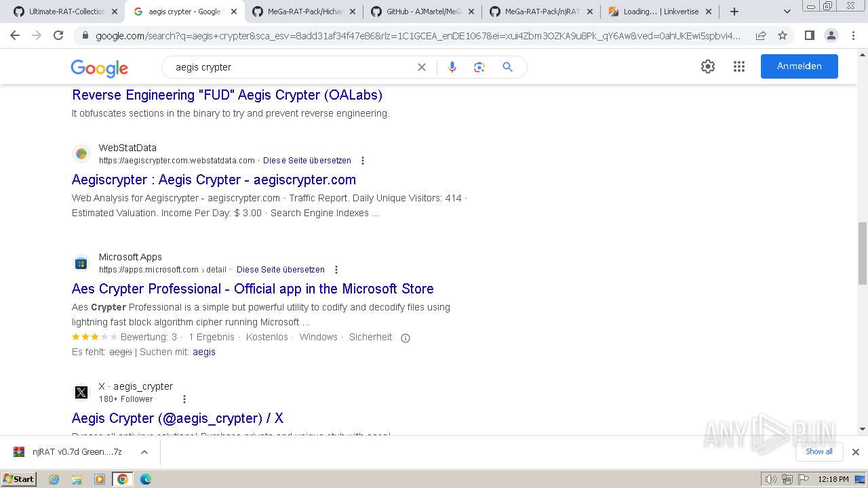This screenshot has height=488, width=868.
Task: Open Aes Crypter Professional Microsoft Store link
Action: pos(253,289)
